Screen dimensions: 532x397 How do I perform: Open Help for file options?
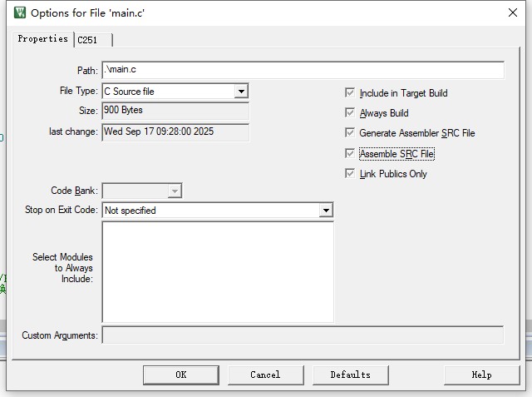pos(481,375)
